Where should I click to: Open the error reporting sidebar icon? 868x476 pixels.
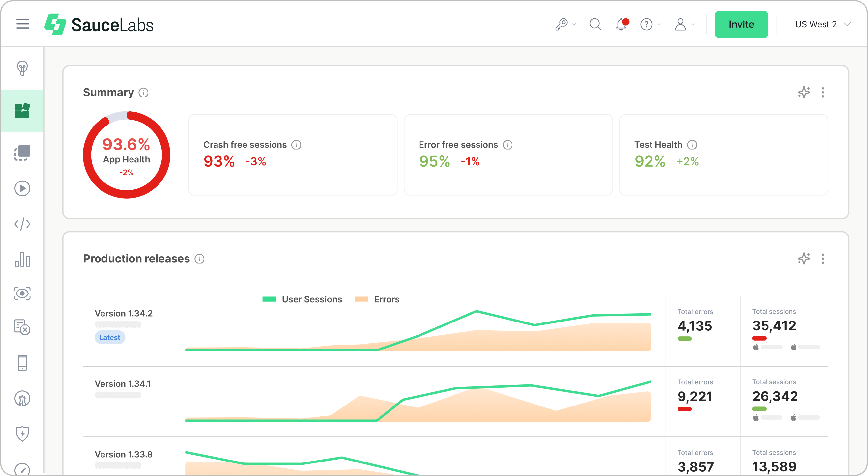(22, 327)
